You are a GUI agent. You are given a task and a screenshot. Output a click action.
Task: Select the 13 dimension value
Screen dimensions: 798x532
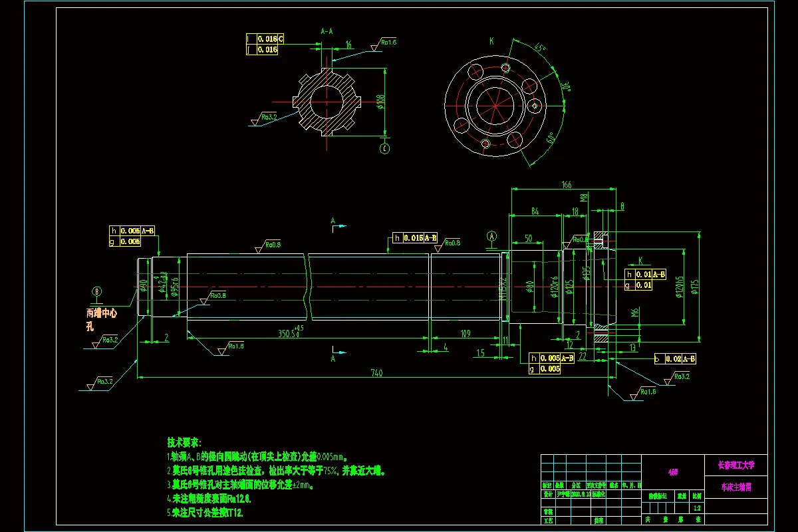tap(633, 347)
